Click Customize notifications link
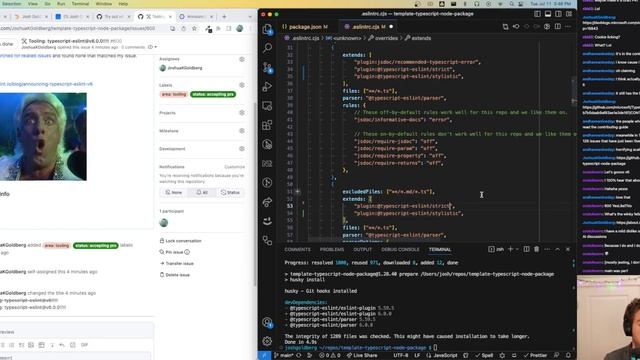Viewport: 640px width, 360px height. (x=234, y=167)
